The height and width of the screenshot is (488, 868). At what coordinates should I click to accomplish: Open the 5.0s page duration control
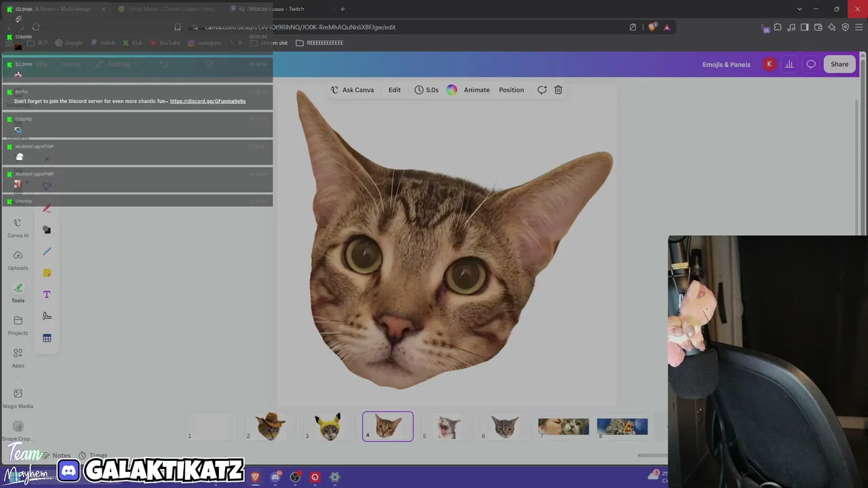tap(427, 89)
